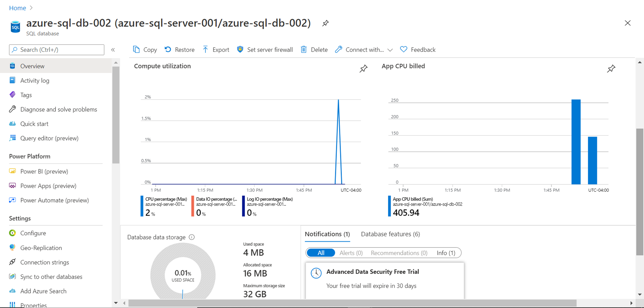Viewport: 644px width, 308px height.
Task: Click the Restore icon in toolbar
Action: (x=168, y=50)
